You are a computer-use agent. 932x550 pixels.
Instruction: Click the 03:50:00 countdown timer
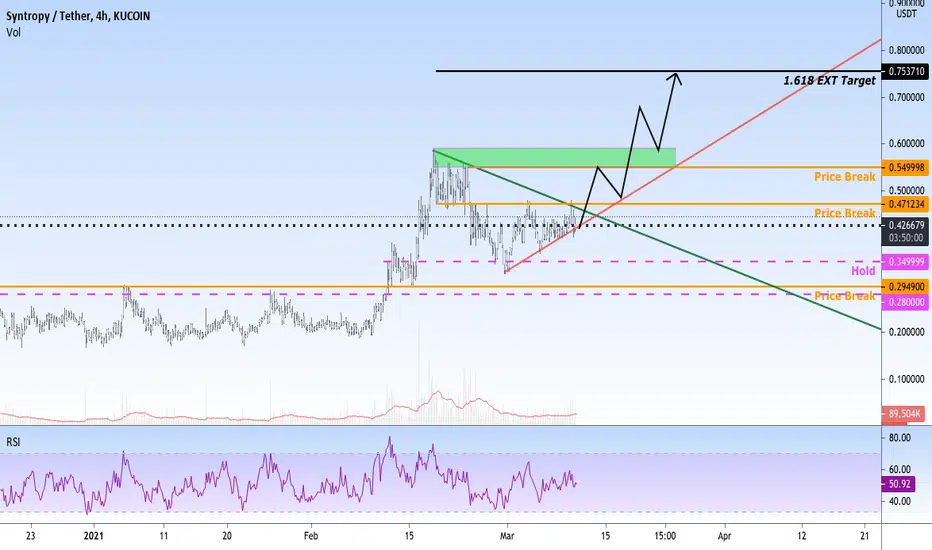click(x=905, y=238)
